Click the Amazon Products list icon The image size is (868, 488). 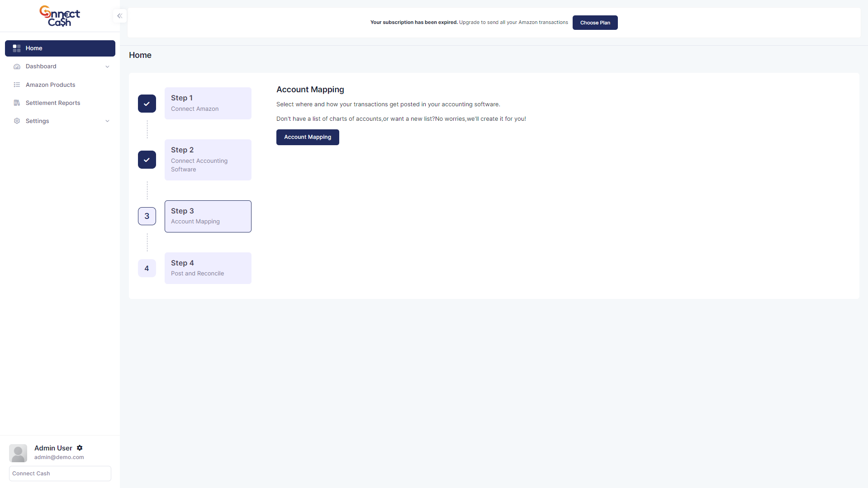coord(17,85)
